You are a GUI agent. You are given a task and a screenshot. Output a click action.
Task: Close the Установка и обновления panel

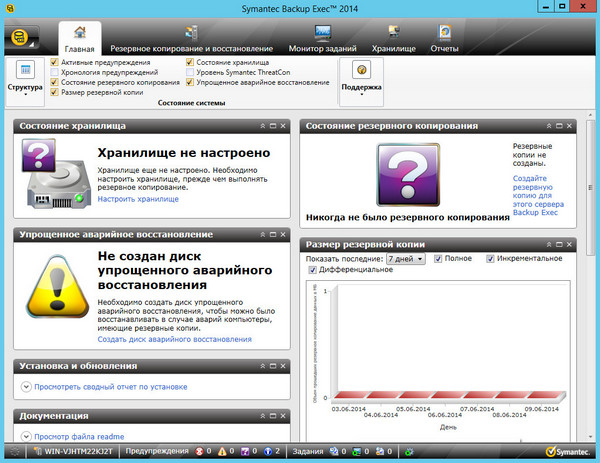[283, 366]
